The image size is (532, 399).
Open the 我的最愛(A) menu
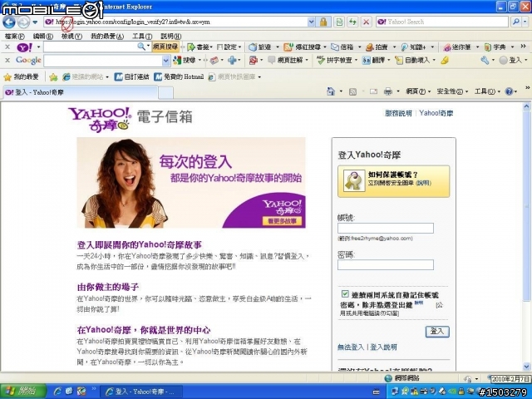(107, 36)
